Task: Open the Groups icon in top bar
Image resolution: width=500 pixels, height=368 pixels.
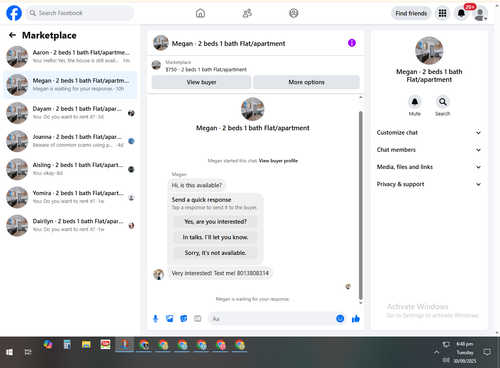Action: pos(294,13)
